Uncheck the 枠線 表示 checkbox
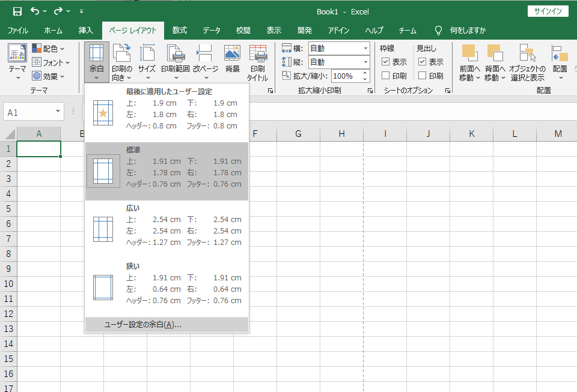Image resolution: width=577 pixels, height=392 pixels. pyautogui.click(x=386, y=62)
